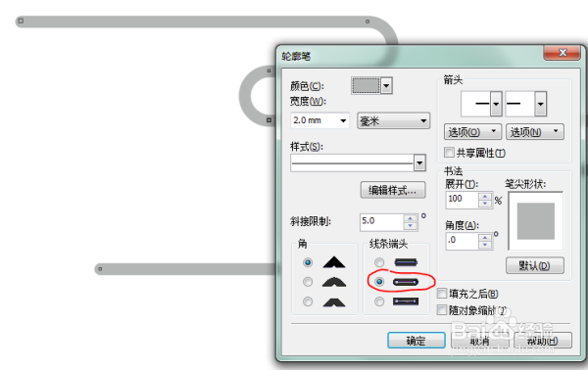Screen dimensions: 588x370
Task: Choose extended square cap radio button
Action: tap(379, 301)
